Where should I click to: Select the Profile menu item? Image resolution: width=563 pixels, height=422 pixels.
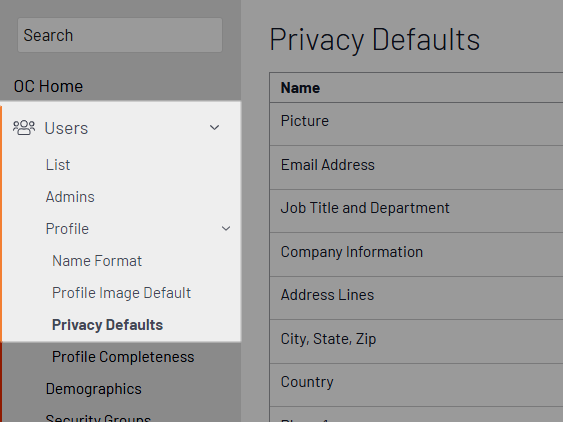pos(67,229)
